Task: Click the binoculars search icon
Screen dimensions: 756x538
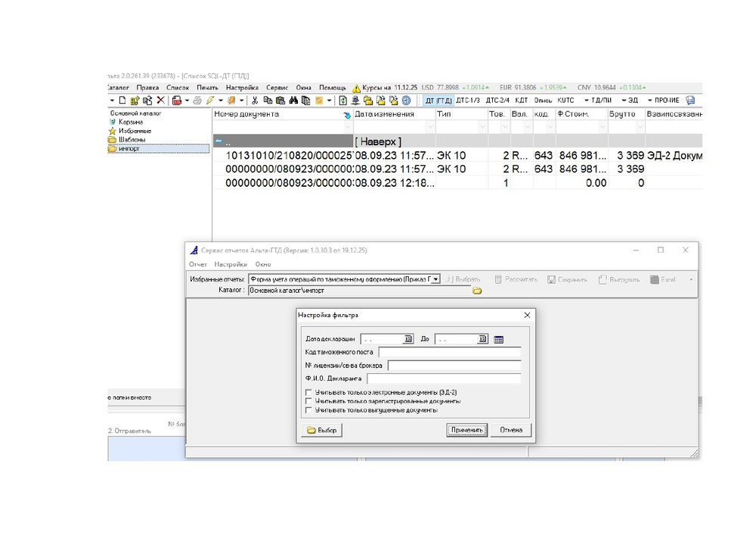Action: point(293,101)
